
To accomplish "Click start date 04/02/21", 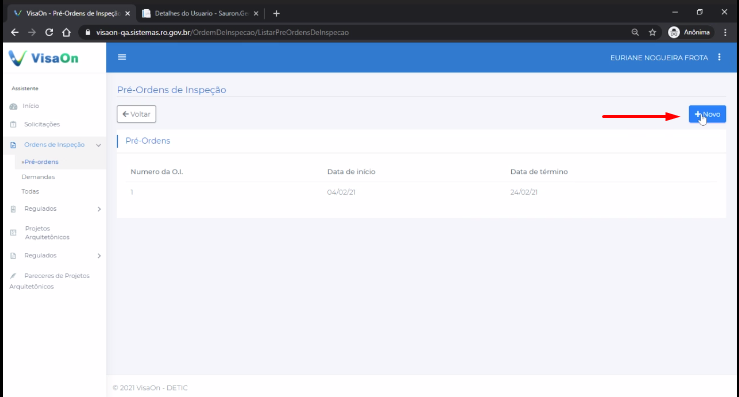I will point(341,192).
